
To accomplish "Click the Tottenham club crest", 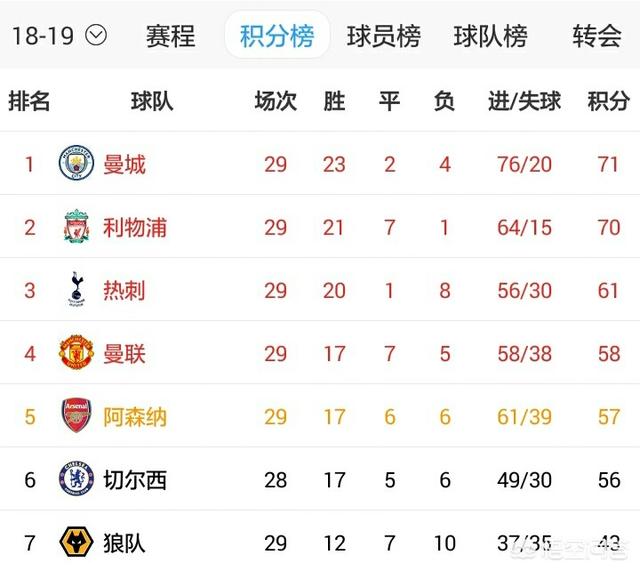I will 76,290.
